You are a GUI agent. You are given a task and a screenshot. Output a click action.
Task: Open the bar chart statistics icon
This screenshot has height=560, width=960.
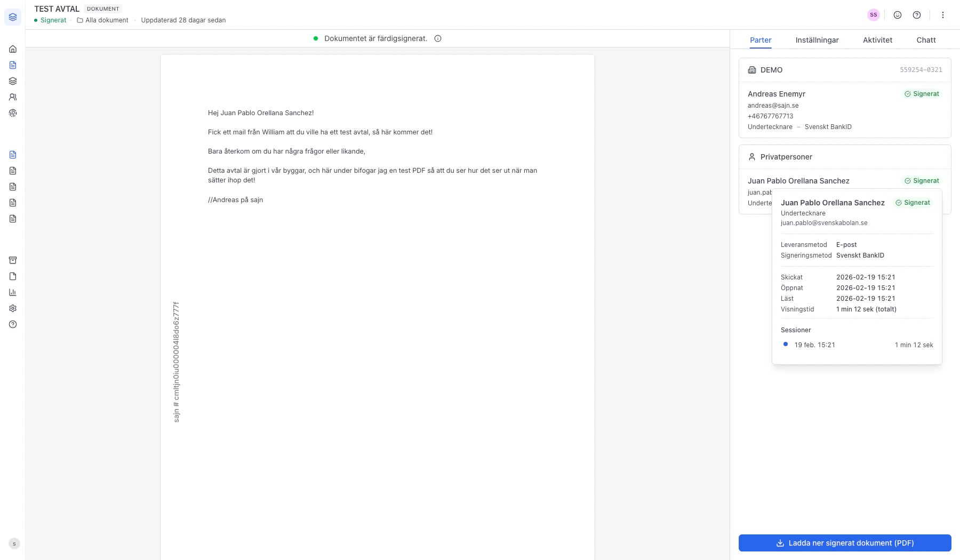click(13, 292)
